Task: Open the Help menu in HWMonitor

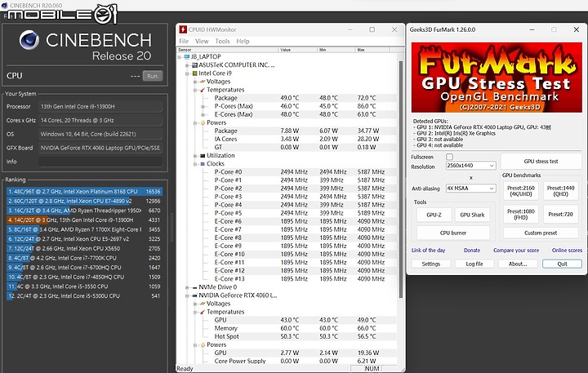Action: click(x=243, y=42)
